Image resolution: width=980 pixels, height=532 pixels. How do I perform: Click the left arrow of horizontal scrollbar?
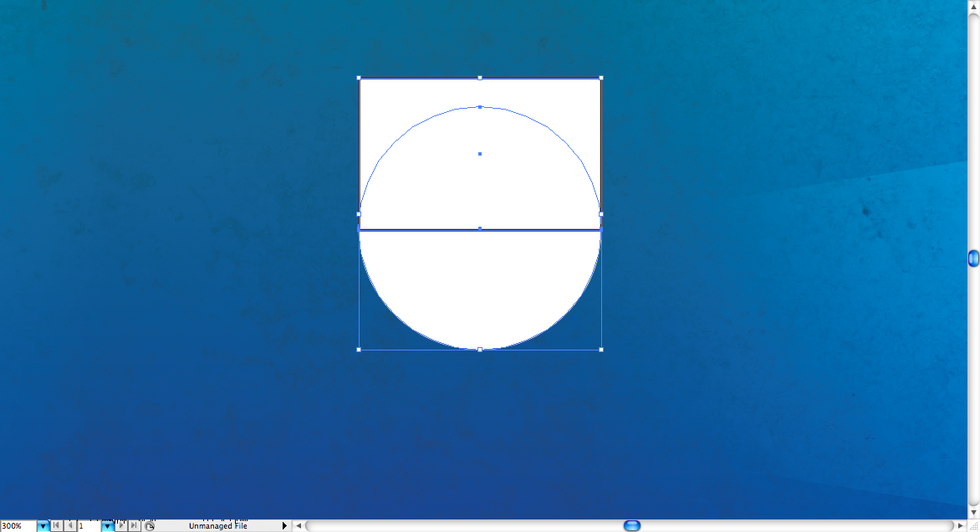click(298, 526)
